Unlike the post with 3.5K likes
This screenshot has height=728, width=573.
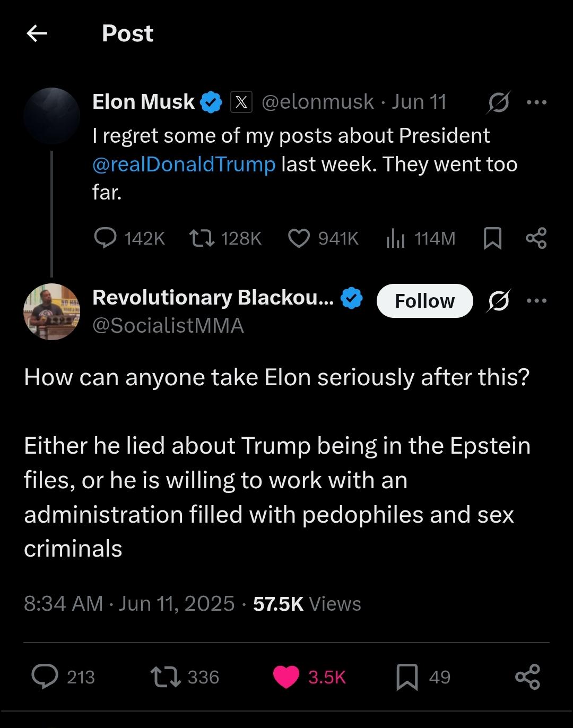pos(286,677)
